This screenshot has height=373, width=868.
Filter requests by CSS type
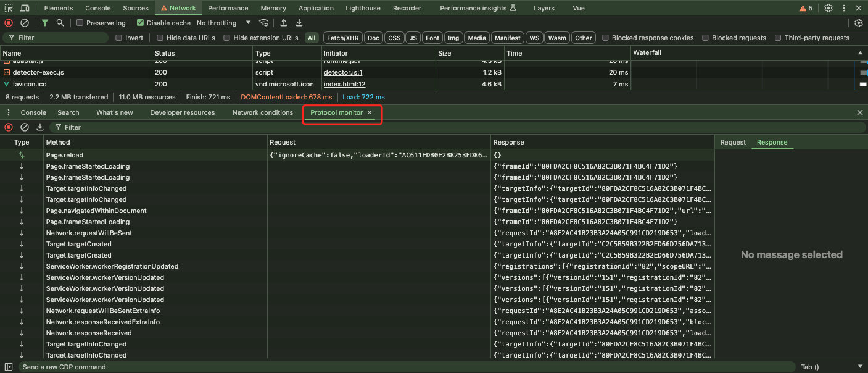(394, 38)
